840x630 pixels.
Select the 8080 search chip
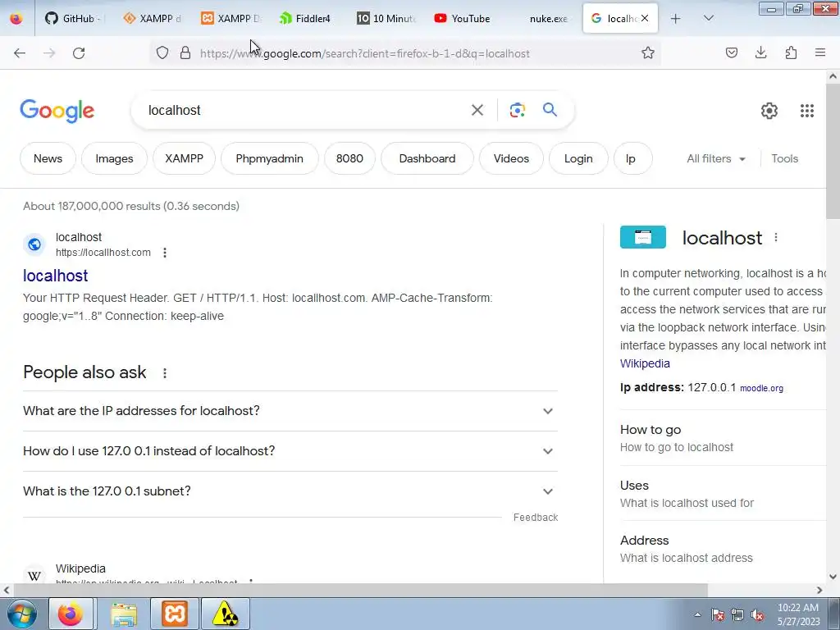click(349, 158)
